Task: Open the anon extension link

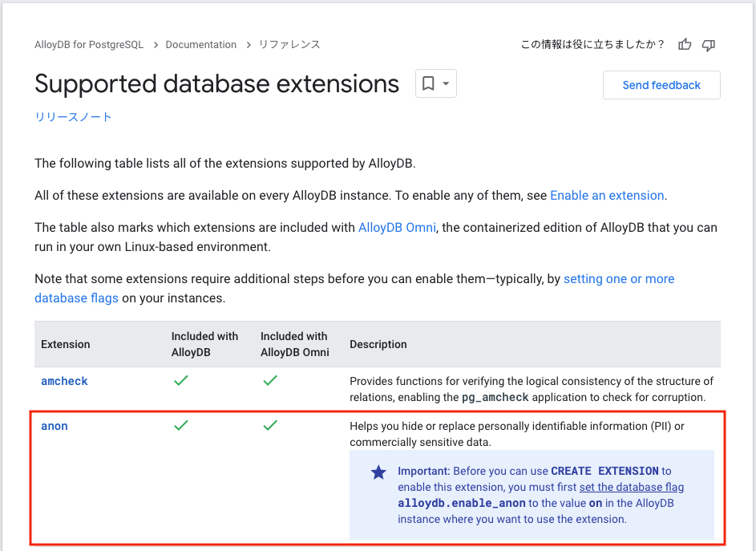Action: pos(54,426)
